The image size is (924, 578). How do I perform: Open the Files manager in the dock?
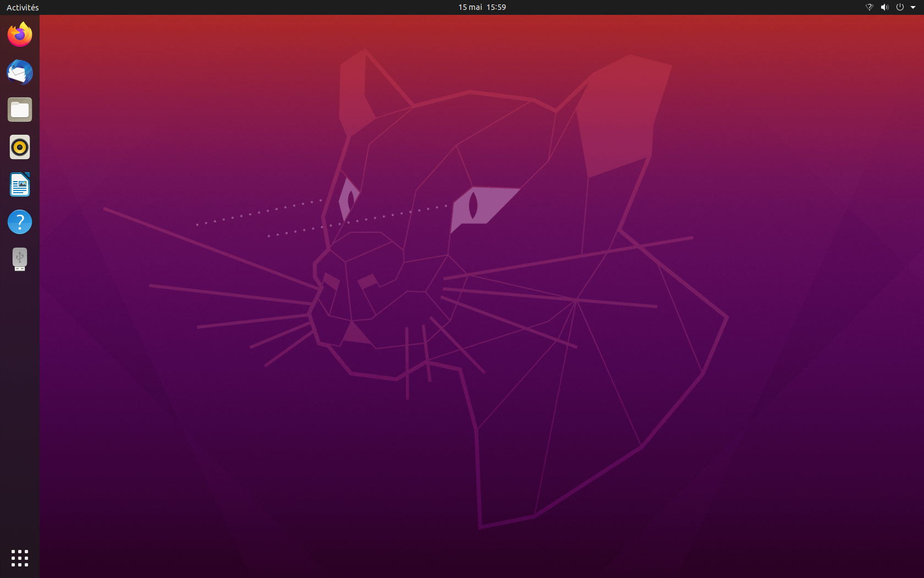[20, 110]
